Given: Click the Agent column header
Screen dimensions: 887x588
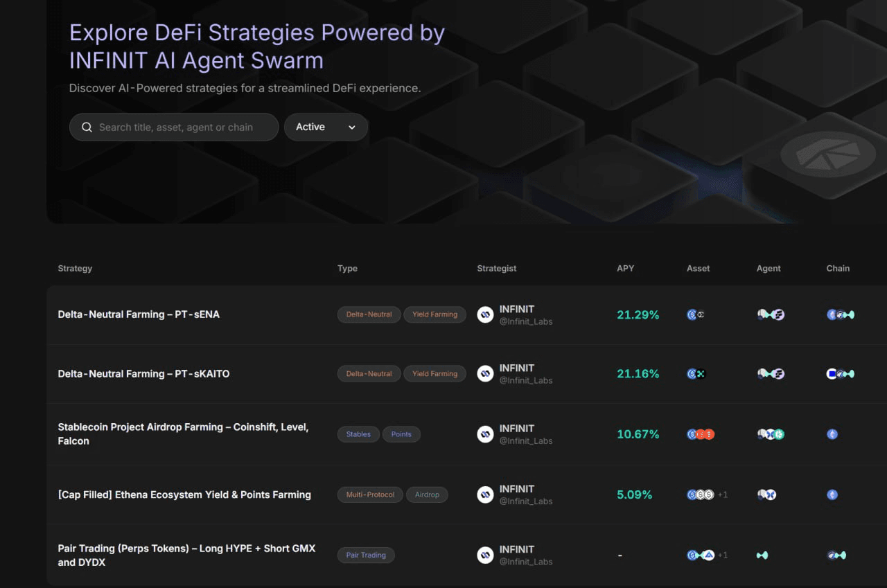Looking at the screenshot, I should 769,268.
